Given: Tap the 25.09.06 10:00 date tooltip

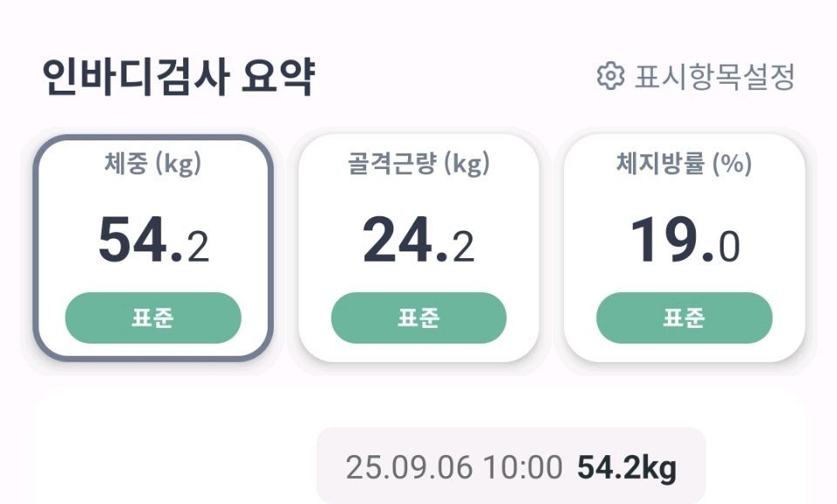Looking at the screenshot, I should (512, 466).
